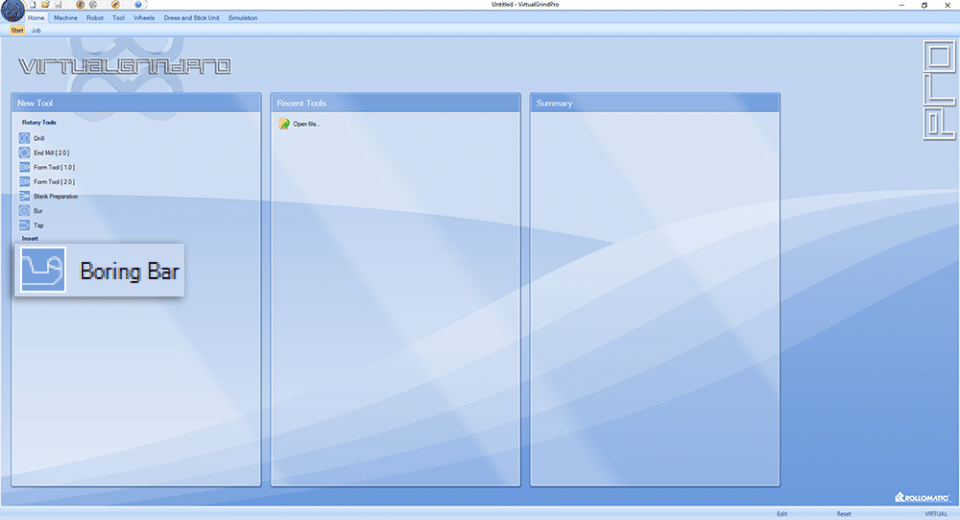
Task: Click VIRTUAL in the status bar
Action: [x=936, y=514]
